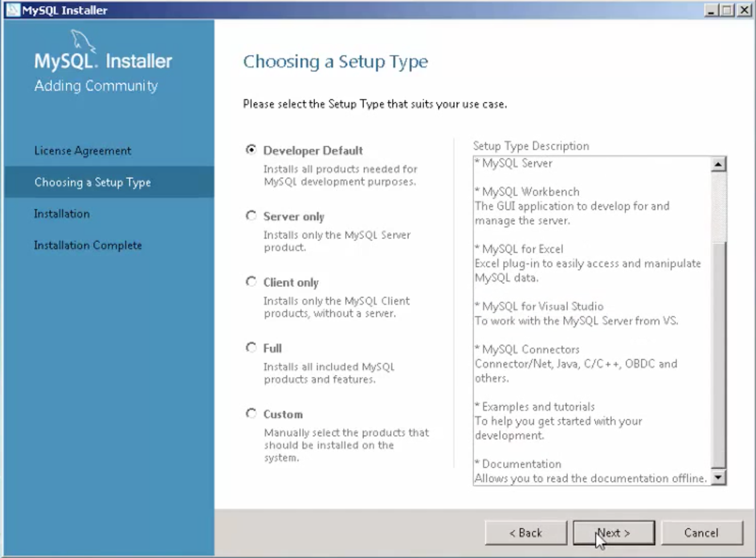Choose the "Client only" option
The height and width of the screenshot is (558, 756).
(x=252, y=282)
